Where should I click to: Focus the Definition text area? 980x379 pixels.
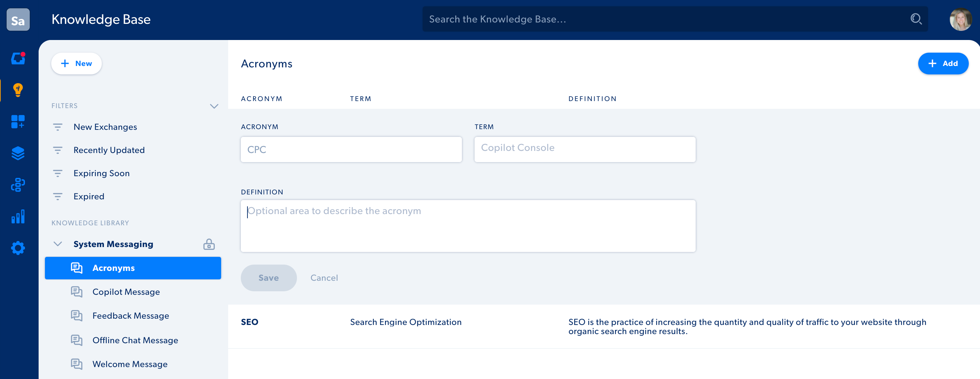coord(468,226)
